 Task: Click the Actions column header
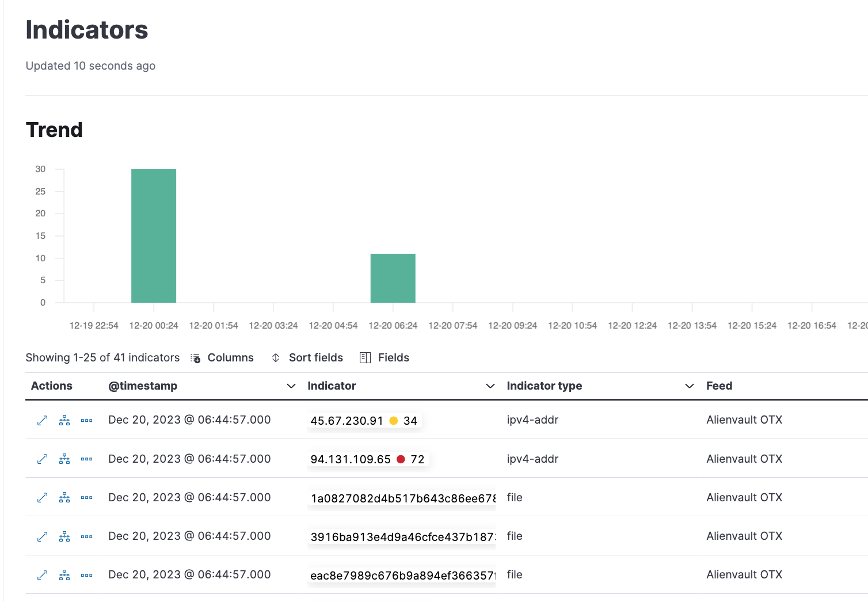(52, 386)
